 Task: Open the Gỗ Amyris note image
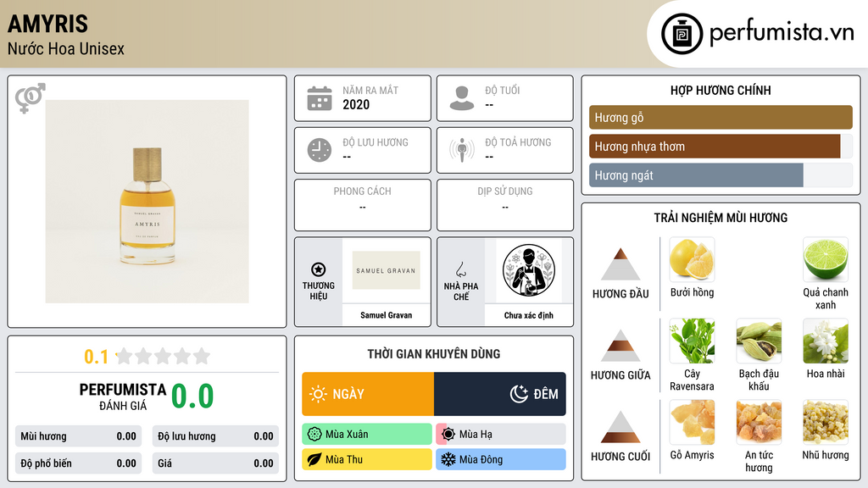692,422
